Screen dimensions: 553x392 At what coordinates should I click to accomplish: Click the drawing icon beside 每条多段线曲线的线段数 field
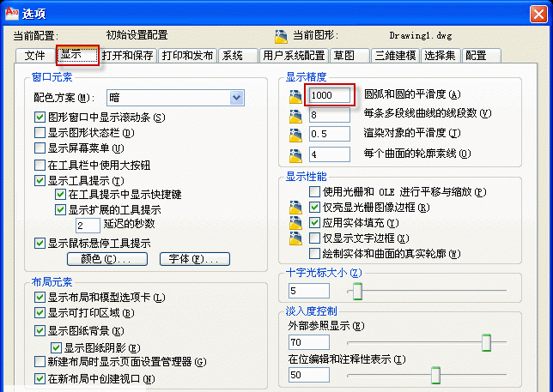point(295,114)
